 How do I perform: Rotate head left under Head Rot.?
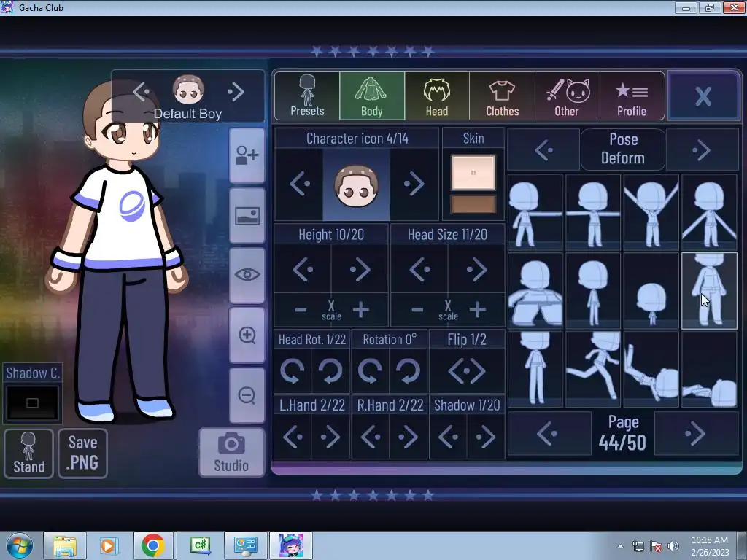(x=293, y=371)
